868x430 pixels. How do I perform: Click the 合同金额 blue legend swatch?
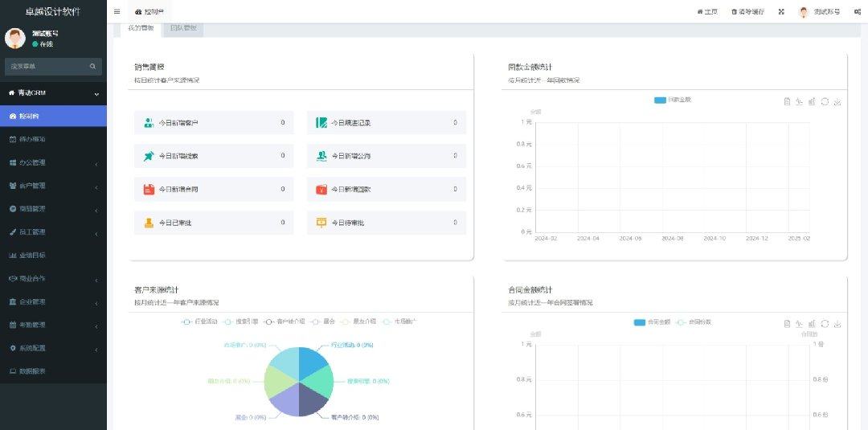pos(640,321)
